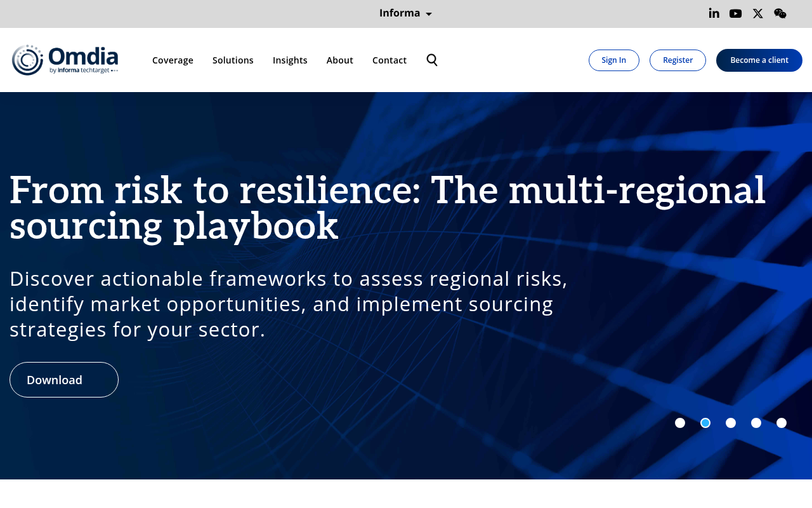The image size is (812, 508).
Task: Click the Register button
Action: pos(678,60)
